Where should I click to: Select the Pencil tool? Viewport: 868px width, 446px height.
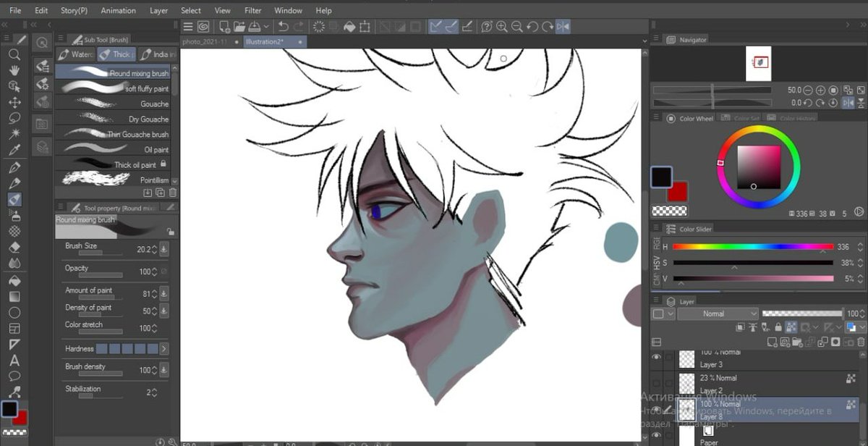point(14,184)
